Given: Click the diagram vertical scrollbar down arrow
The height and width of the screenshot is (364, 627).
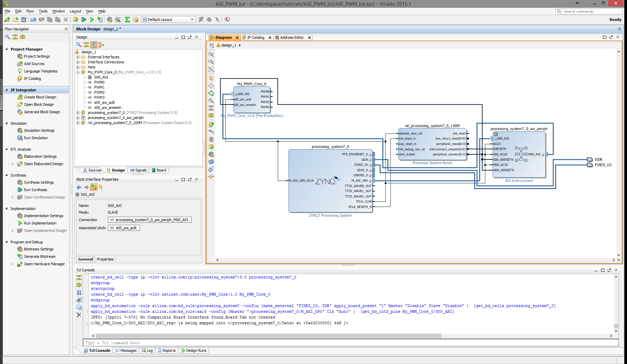Looking at the screenshot, I should 619,255.
